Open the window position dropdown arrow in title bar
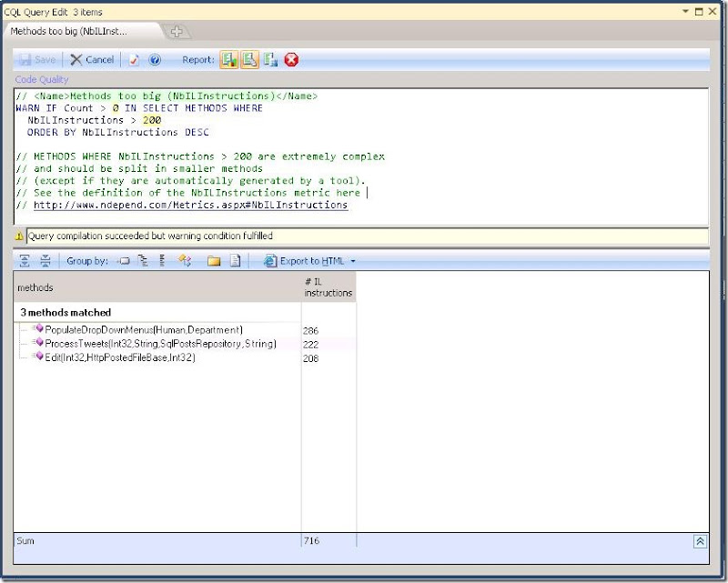The image size is (728, 583). pos(684,11)
